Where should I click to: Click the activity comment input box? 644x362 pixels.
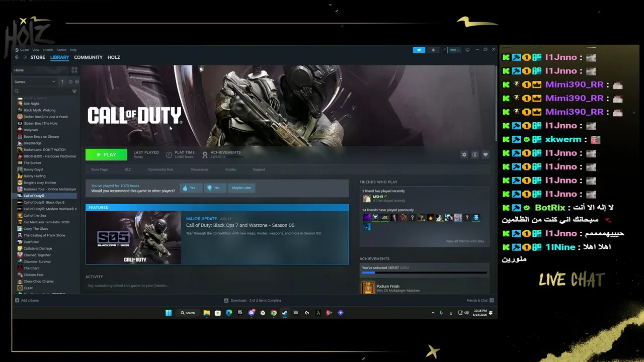pos(217,286)
